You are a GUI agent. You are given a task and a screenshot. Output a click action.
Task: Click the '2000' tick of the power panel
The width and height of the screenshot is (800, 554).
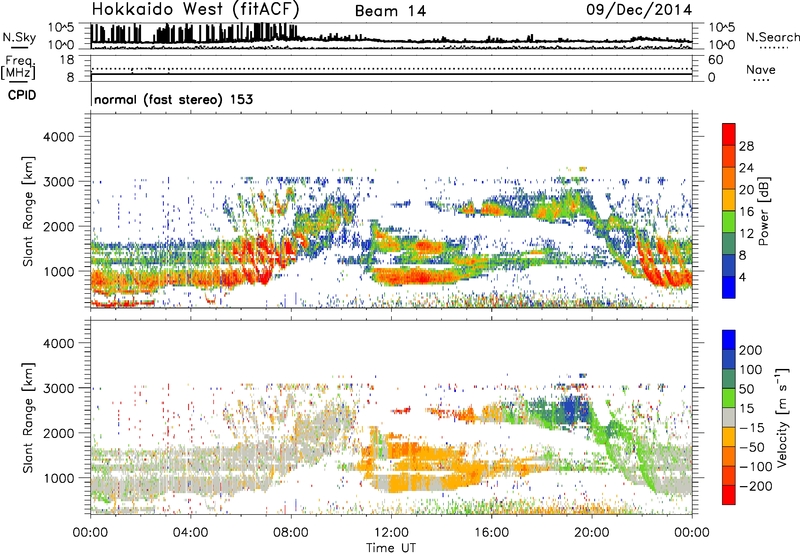pyautogui.click(x=59, y=226)
